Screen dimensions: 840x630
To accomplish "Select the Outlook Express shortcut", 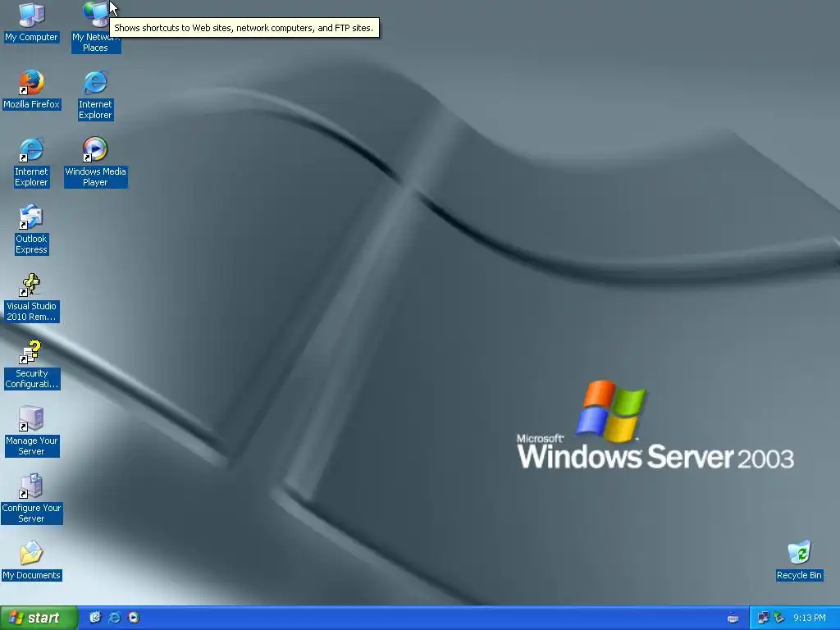I will [31, 230].
